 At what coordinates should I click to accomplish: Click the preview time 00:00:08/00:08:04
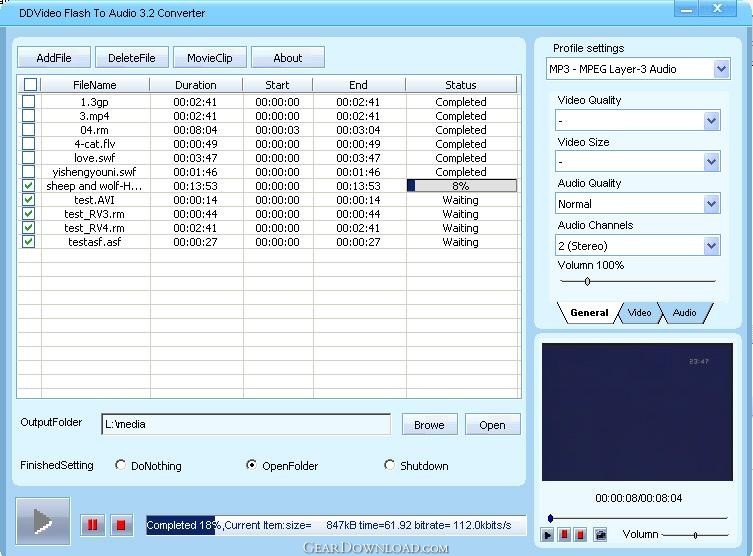coord(638,498)
